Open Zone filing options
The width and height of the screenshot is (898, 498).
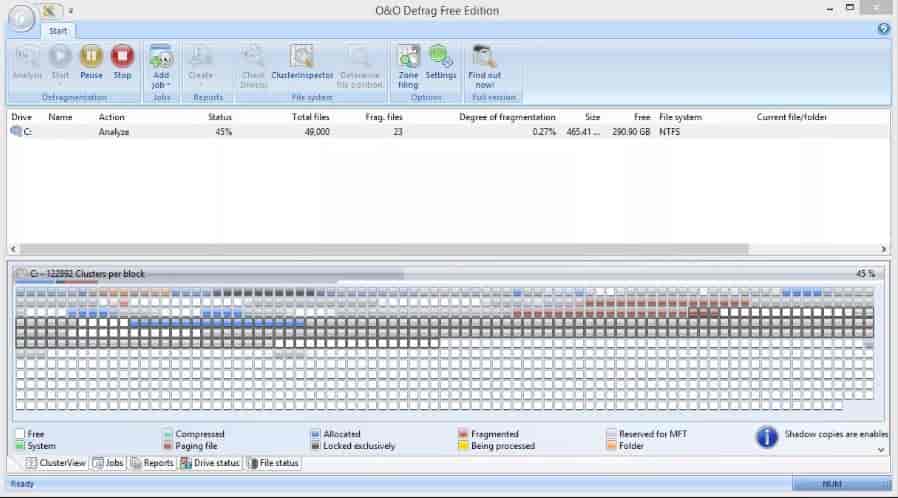point(408,66)
